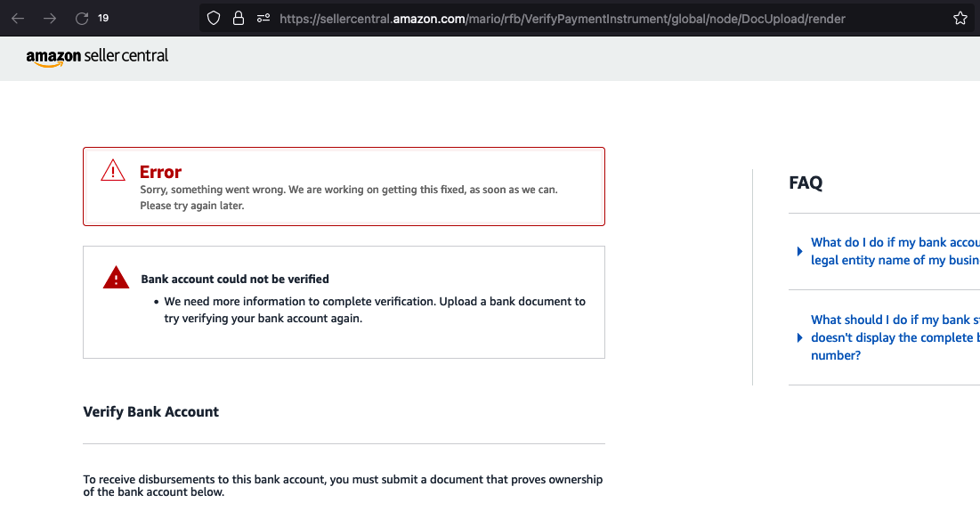The width and height of the screenshot is (980, 519).
Task: Click 'Bank account could not be verified' text
Action: [x=235, y=279]
